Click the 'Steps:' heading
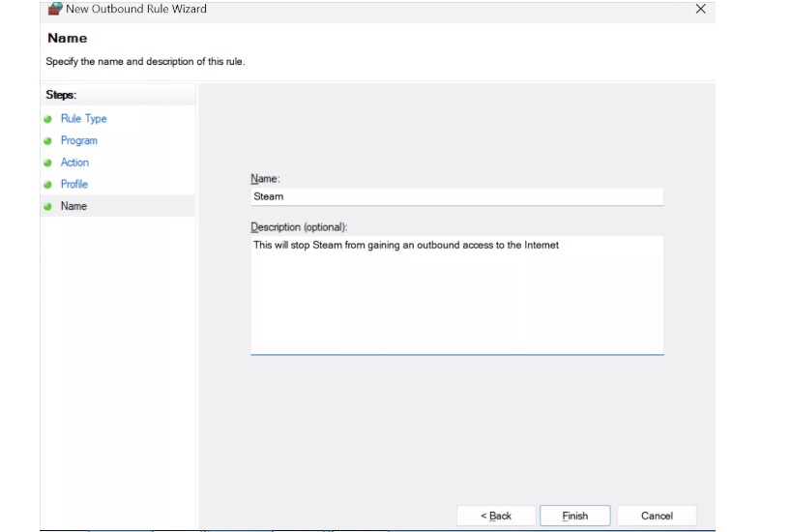The image size is (791, 532). (61, 95)
